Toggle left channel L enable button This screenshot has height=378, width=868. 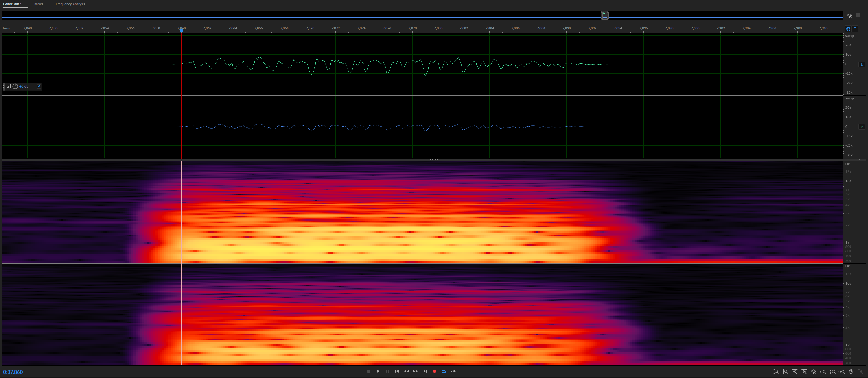pyautogui.click(x=862, y=64)
